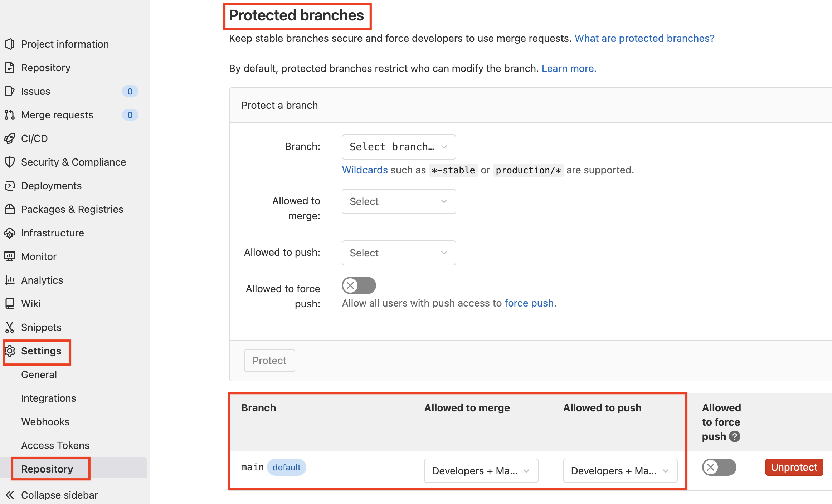This screenshot has height=504, width=832.
Task: Click the Wildcards help link
Action: 365,170
